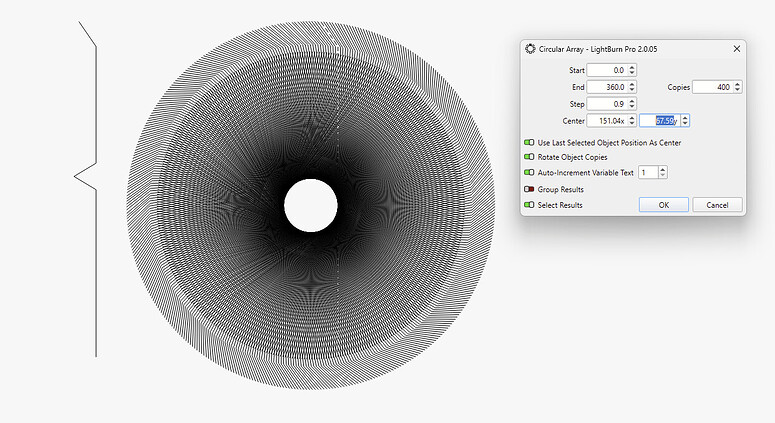775x423 pixels.
Task: Click the Copies label
Action: click(x=678, y=87)
